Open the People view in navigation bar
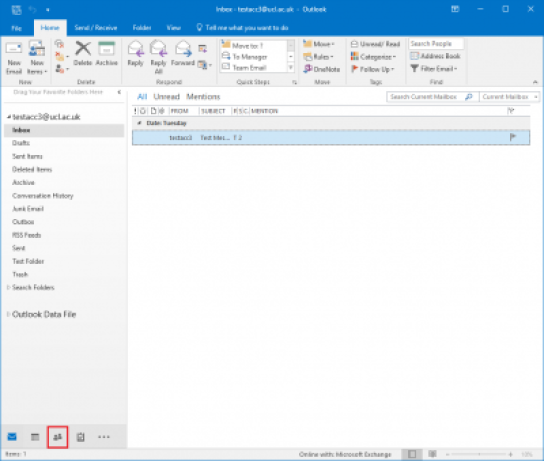 coord(58,437)
